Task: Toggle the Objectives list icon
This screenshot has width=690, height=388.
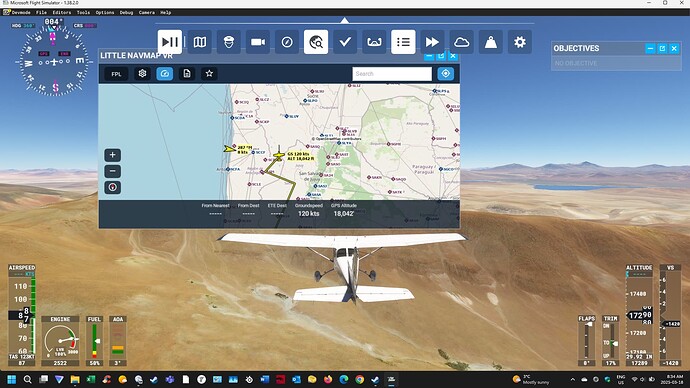Action: point(403,42)
